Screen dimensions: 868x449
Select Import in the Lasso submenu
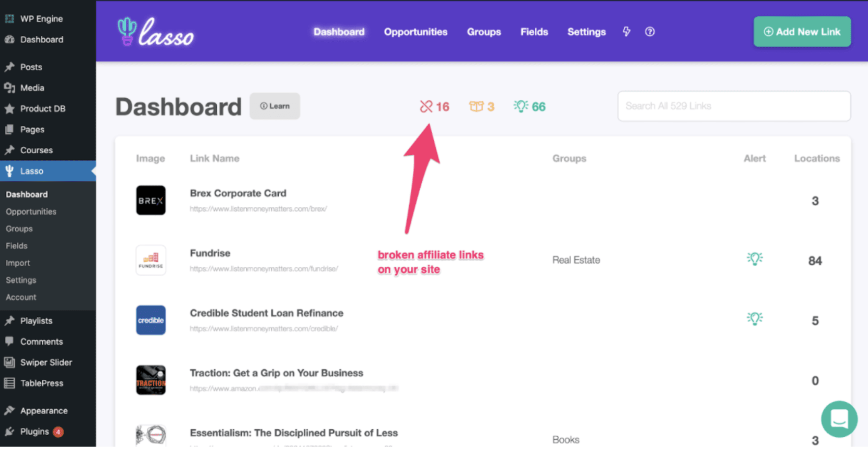tap(18, 263)
